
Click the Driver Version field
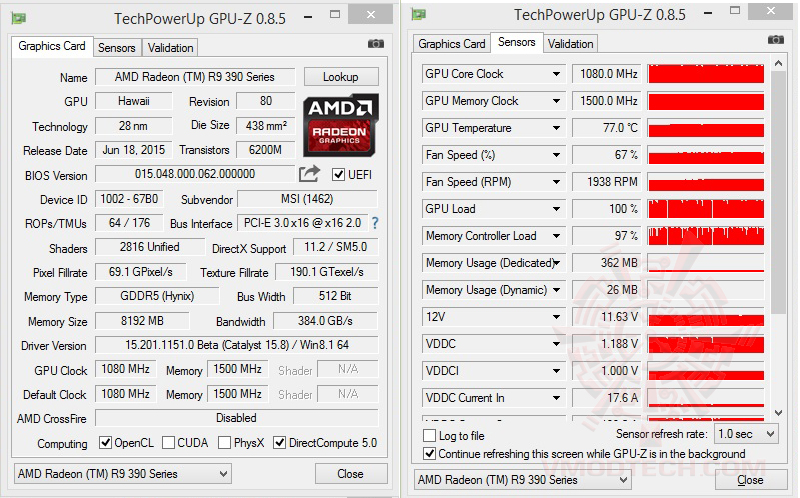click(x=237, y=345)
